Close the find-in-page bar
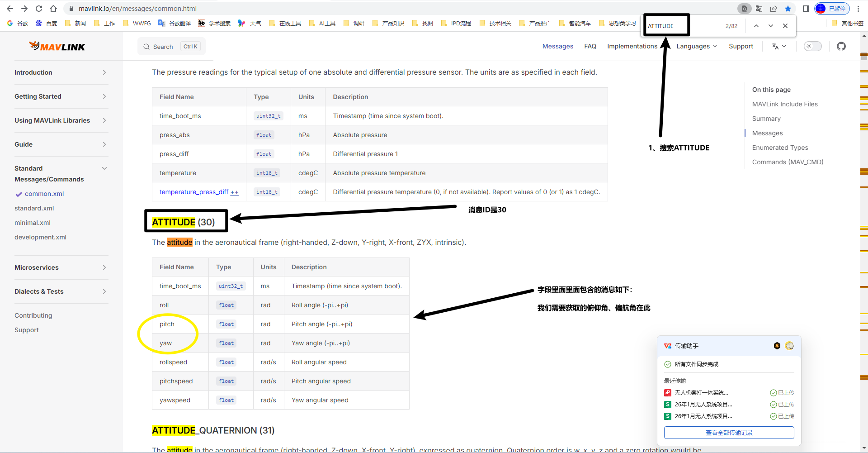The width and height of the screenshot is (868, 453). [785, 26]
